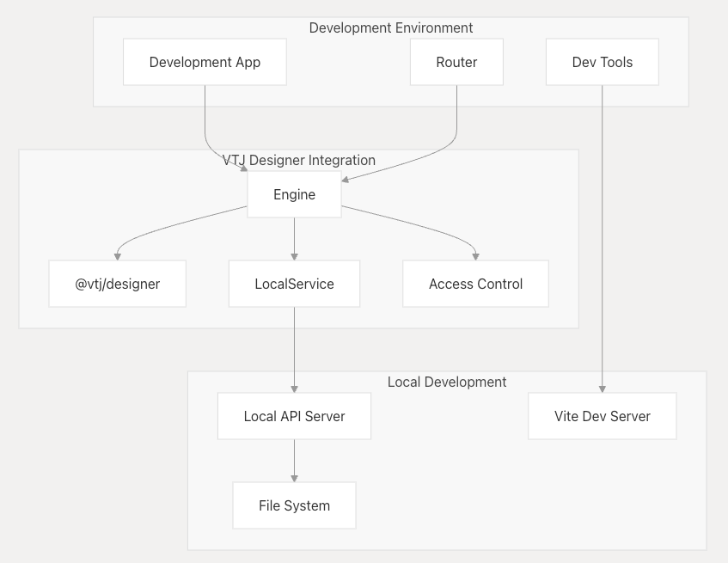
Task: Click the Dev Tools box
Action: pos(602,62)
